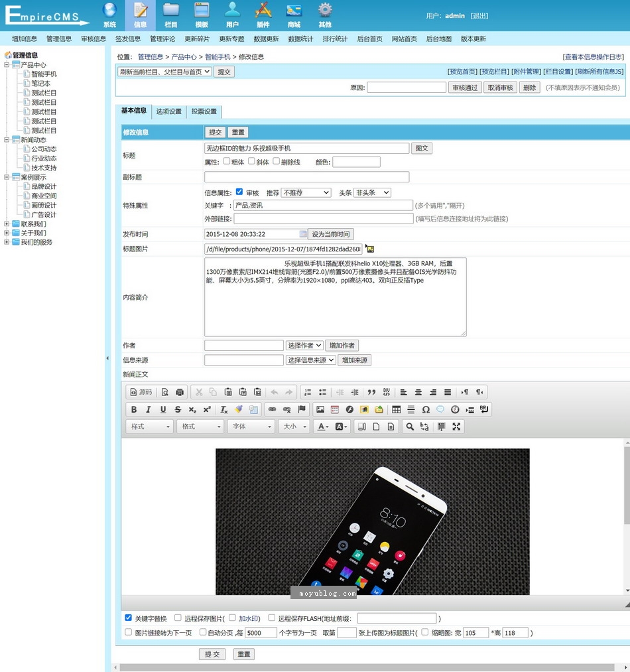The image size is (630, 672).
Task: Insert an anchor via flag icon
Action: tap(302, 410)
